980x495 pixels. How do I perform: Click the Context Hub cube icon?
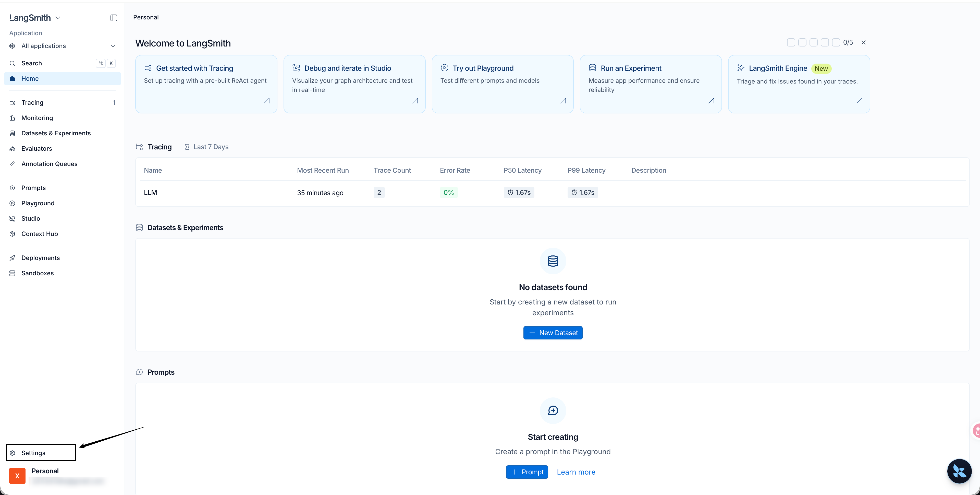pos(12,234)
